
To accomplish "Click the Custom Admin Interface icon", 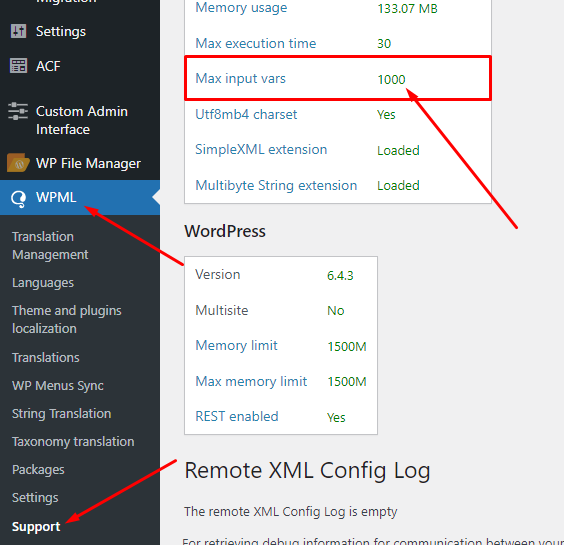I will point(18,111).
